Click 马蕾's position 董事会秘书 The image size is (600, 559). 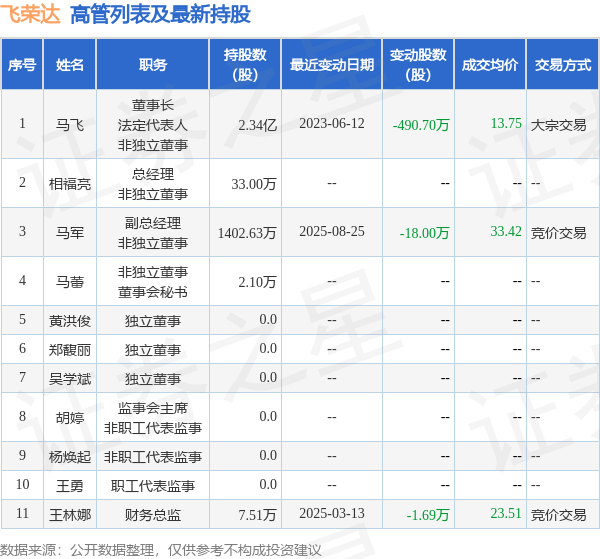coord(153,292)
